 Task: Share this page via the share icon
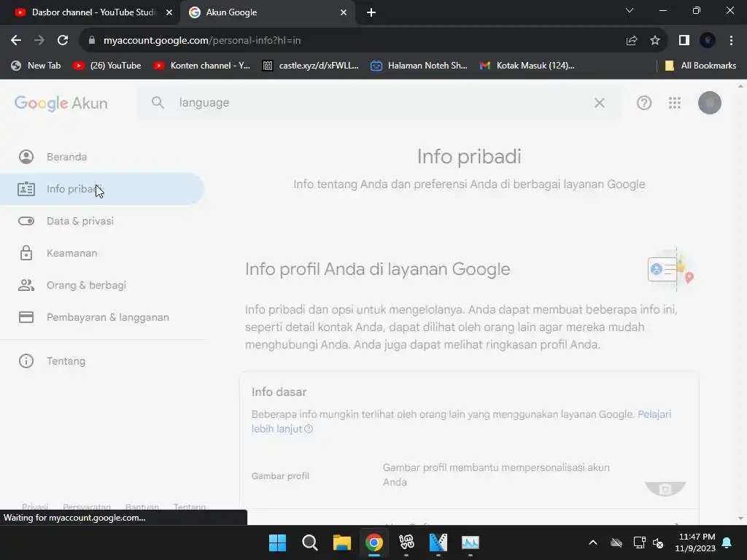point(632,41)
